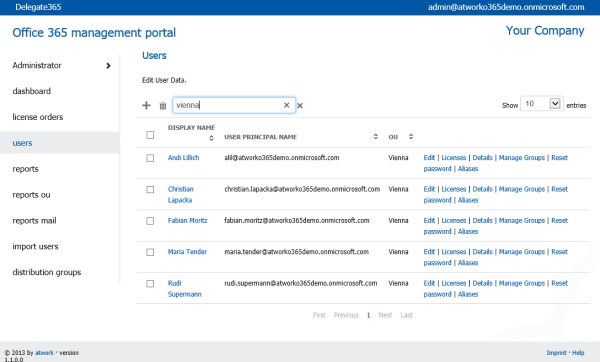
Task: Sort by Display Name column arrows
Action: click(211, 138)
